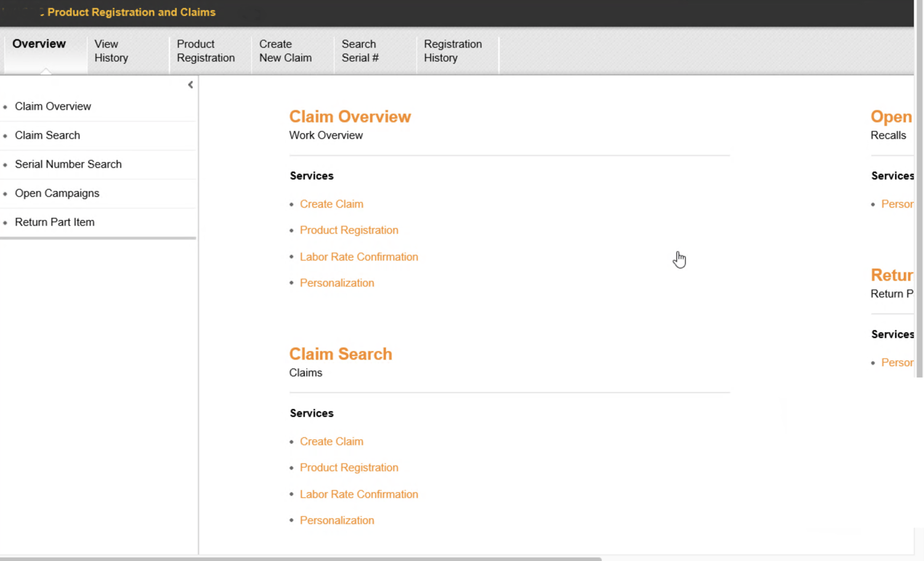Screen dimensions: 924x561
Task: Open Return Part Item from the sidebar
Action: coord(54,222)
